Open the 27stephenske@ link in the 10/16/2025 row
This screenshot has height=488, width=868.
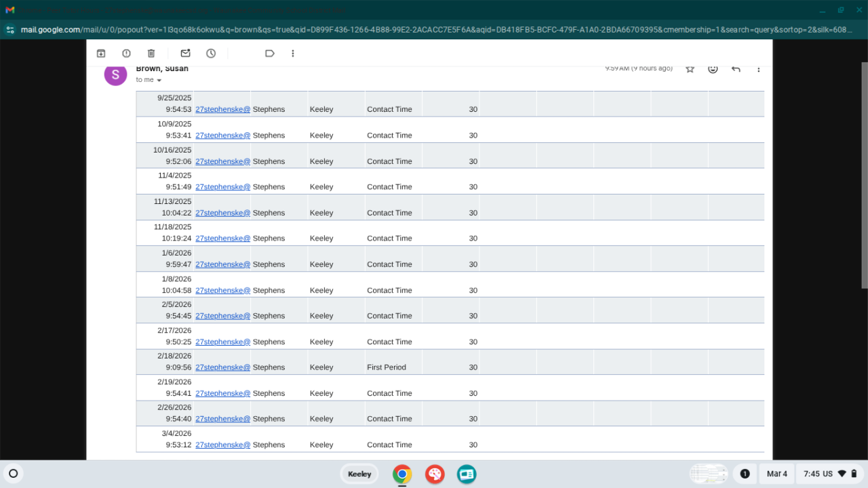[x=223, y=161]
